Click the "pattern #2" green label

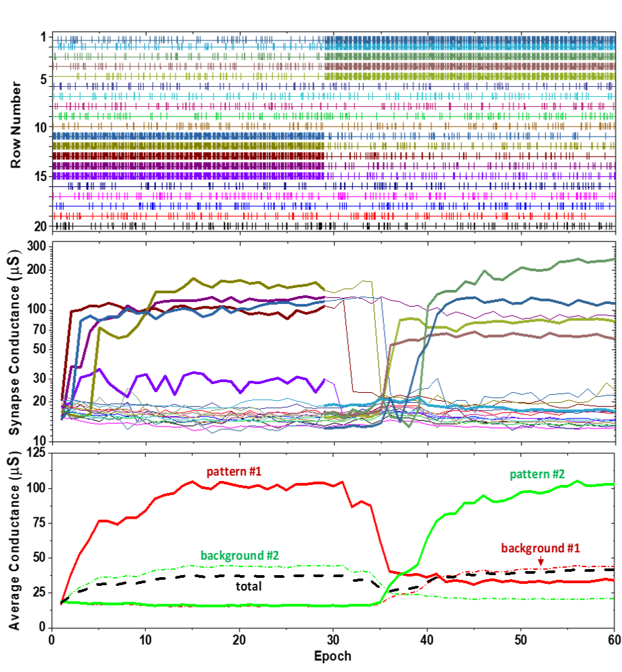537,474
